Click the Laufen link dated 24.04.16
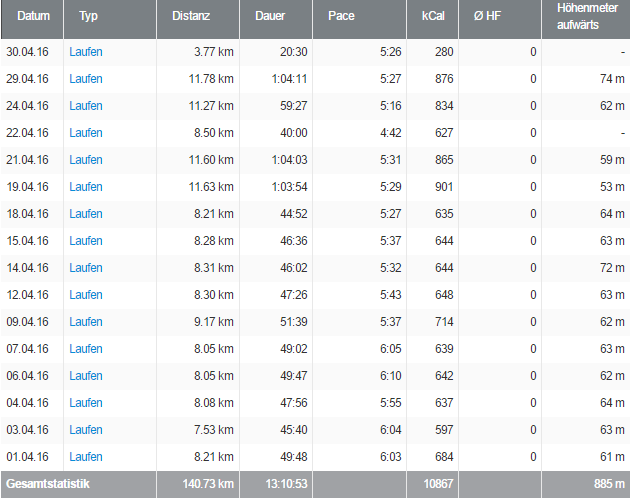This screenshot has height=501, width=630. 85,106
